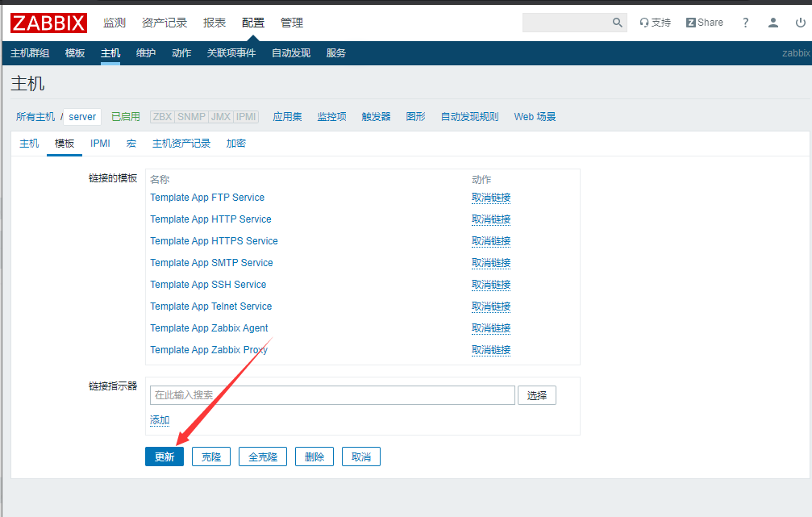Open the Web 场景 link
The image size is (812, 517).
pyautogui.click(x=535, y=117)
